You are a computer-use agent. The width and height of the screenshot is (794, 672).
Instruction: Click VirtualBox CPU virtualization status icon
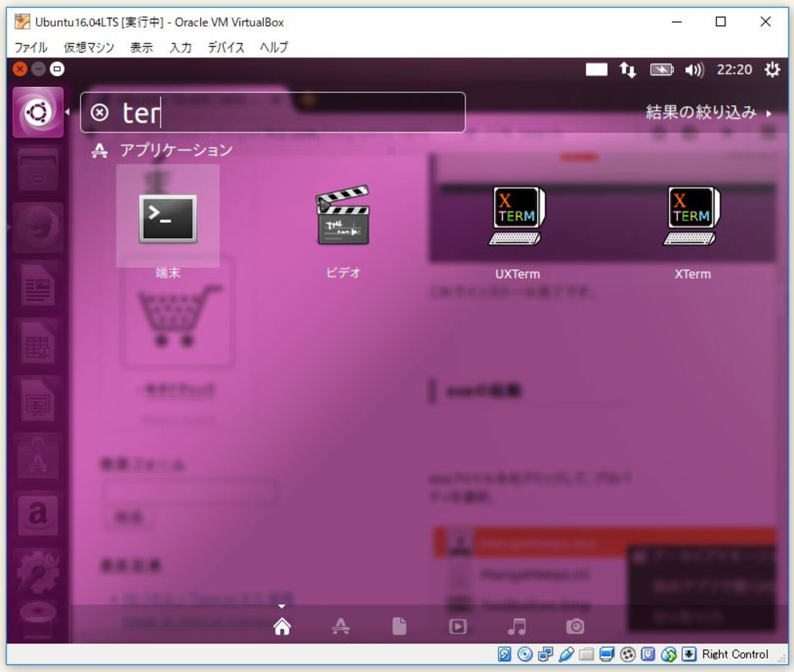648,654
